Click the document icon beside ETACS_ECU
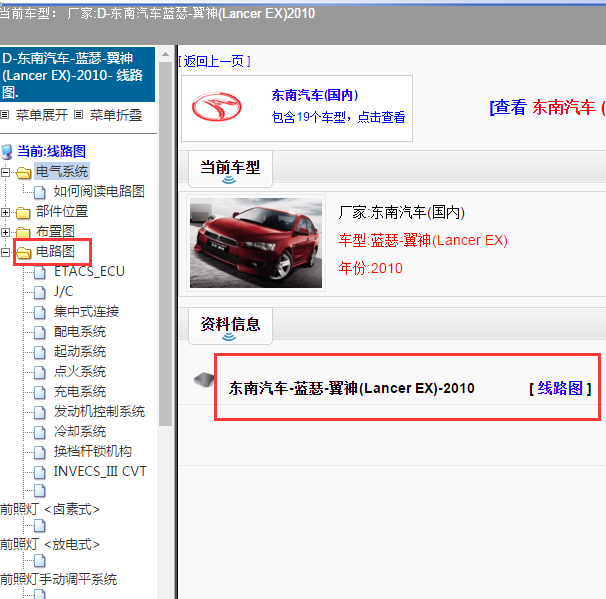Image resolution: width=606 pixels, height=599 pixels. pos(39,272)
